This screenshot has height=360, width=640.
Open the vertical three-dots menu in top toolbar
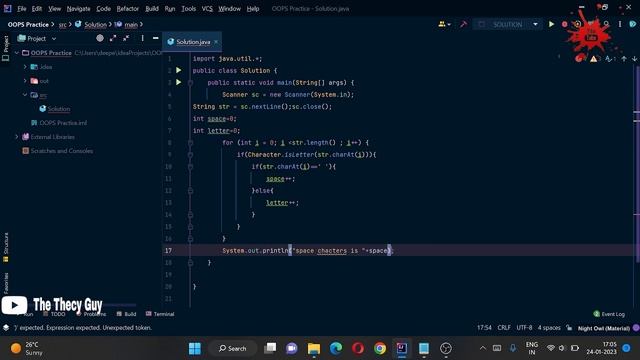[x=620, y=24]
